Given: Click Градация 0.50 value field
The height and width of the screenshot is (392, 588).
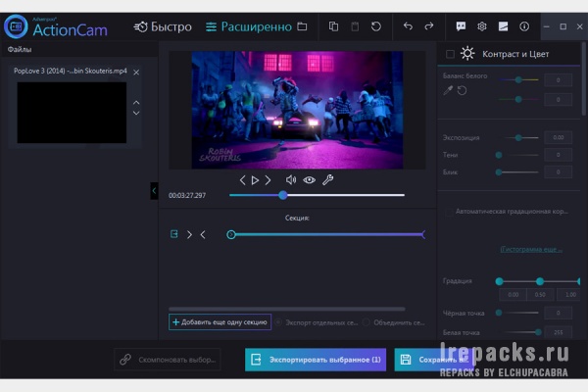Looking at the screenshot, I should pos(540,294).
